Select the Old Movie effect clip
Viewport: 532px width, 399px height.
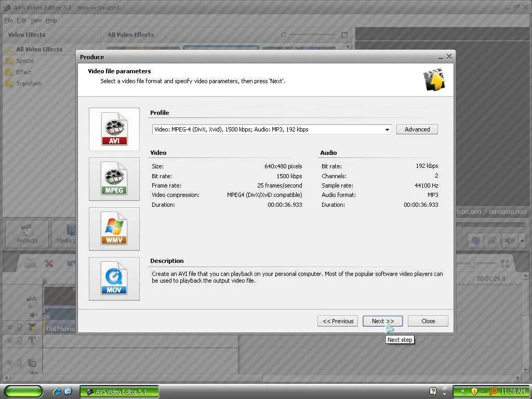pyautogui.click(x=60, y=328)
